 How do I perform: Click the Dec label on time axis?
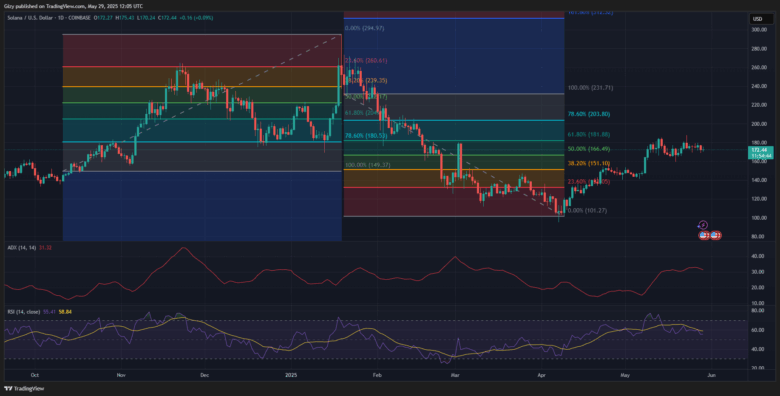click(x=204, y=376)
